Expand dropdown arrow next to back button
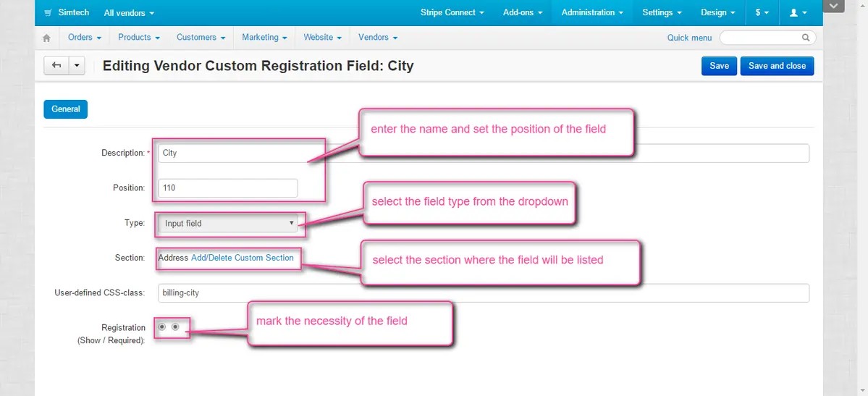This screenshot has width=868, height=396. [x=77, y=66]
